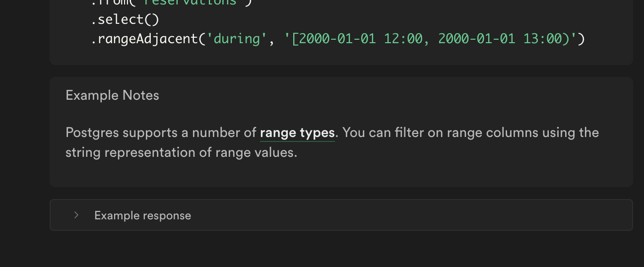Click the chevron beside Example response
The image size is (644, 267).
[76, 215]
